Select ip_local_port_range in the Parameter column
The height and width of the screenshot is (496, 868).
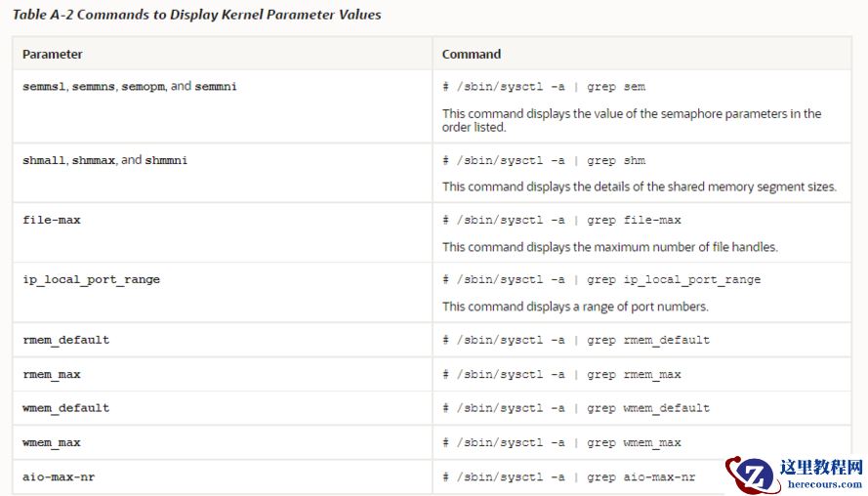coord(91,279)
